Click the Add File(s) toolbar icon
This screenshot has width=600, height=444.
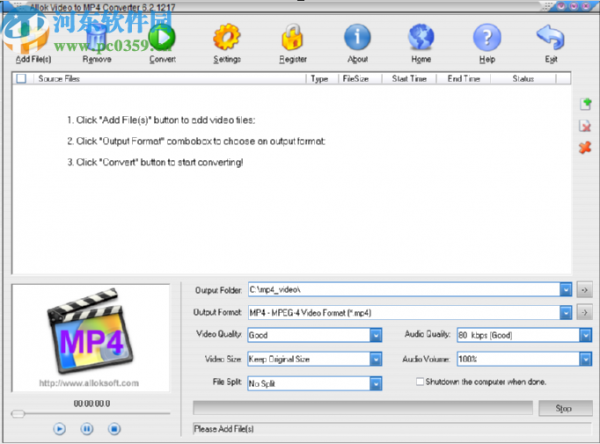[33, 37]
